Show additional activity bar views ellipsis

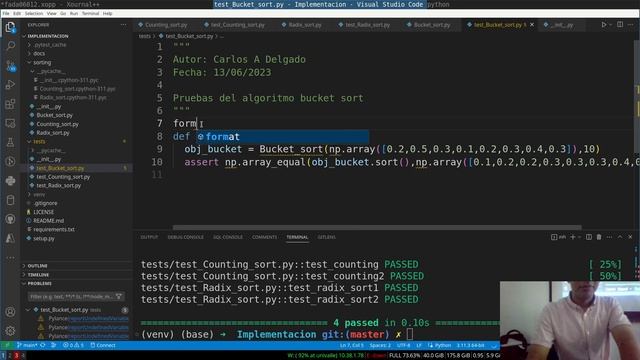10,258
